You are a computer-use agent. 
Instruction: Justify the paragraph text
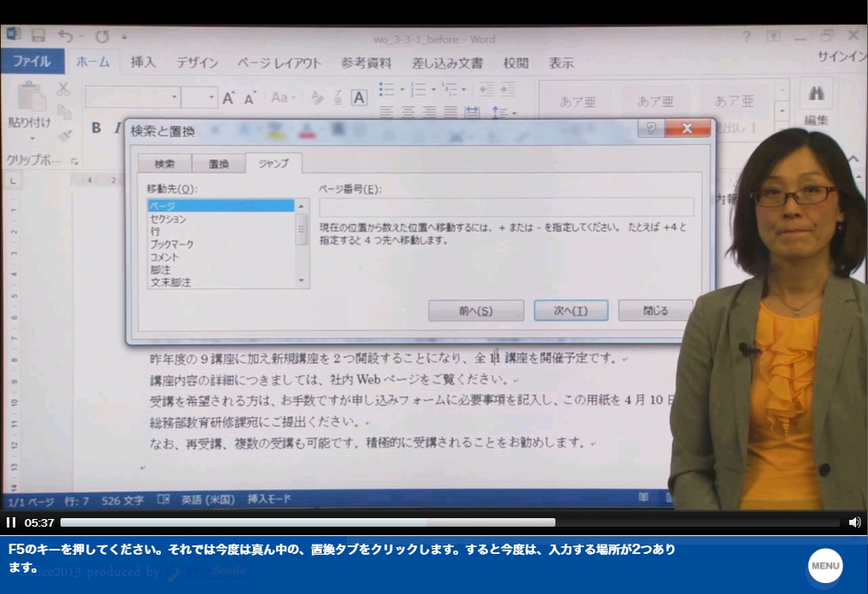pos(451,112)
